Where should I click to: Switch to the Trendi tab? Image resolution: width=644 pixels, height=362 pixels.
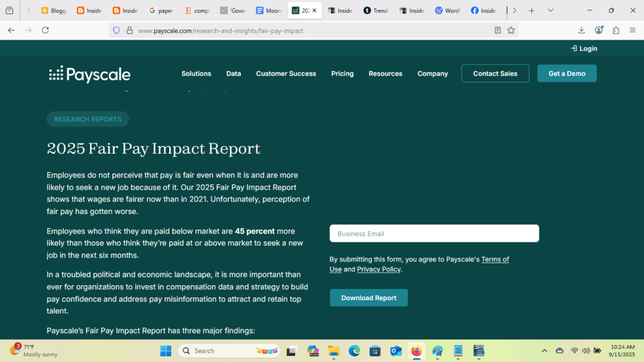point(376,11)
